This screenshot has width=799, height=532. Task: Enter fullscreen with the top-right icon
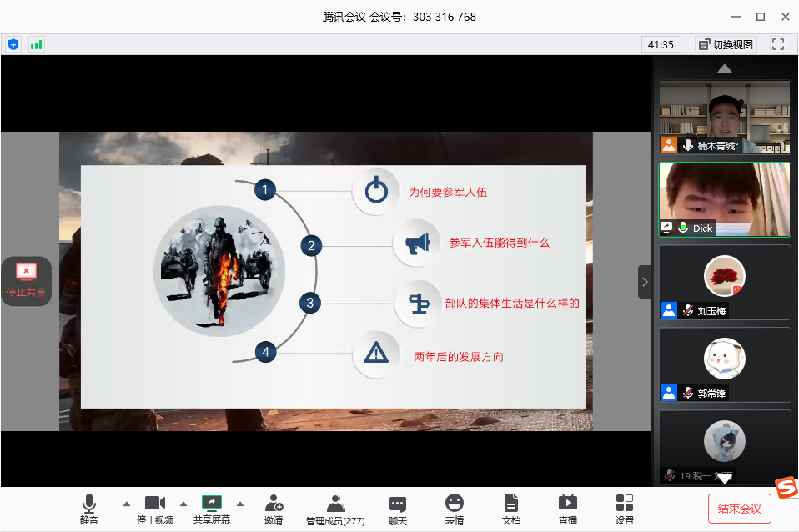coord(778,43)
